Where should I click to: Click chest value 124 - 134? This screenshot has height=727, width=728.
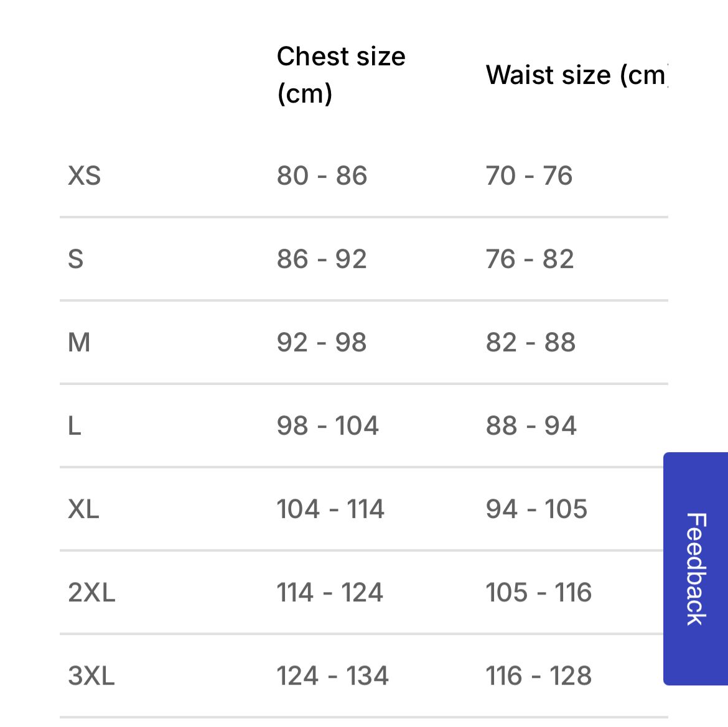(333, 676)
